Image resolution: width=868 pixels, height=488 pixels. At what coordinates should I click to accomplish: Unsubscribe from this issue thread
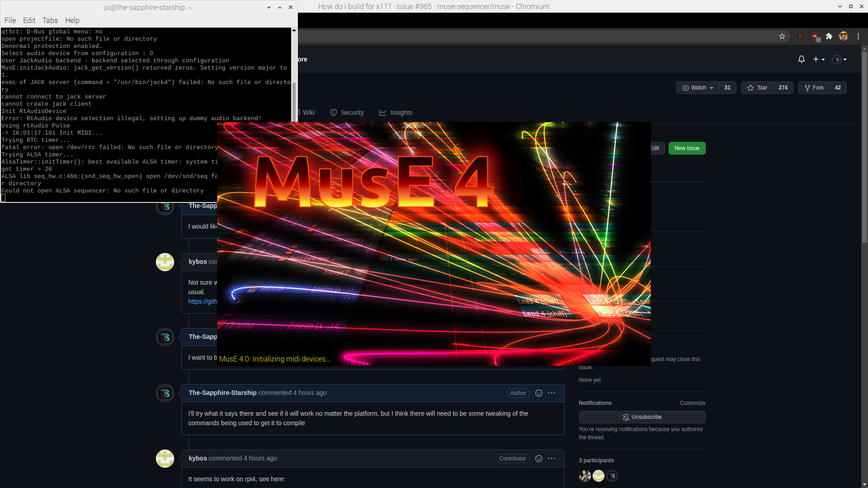tap(642, 417)
